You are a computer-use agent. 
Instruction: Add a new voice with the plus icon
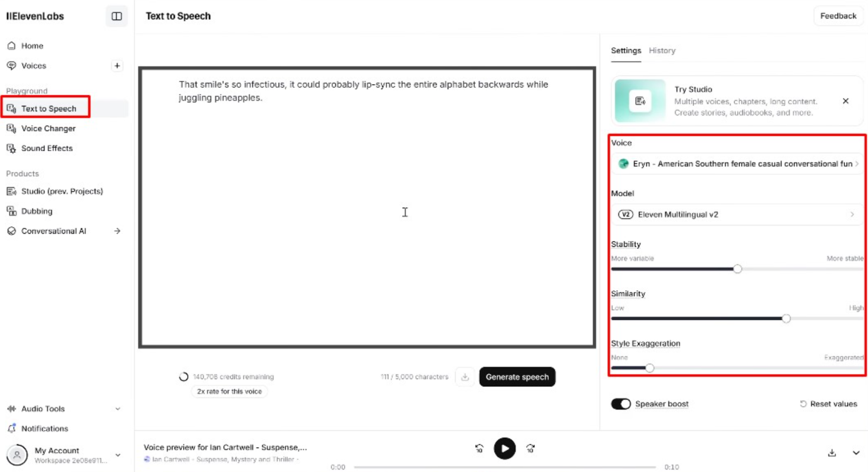pos(117,65)
